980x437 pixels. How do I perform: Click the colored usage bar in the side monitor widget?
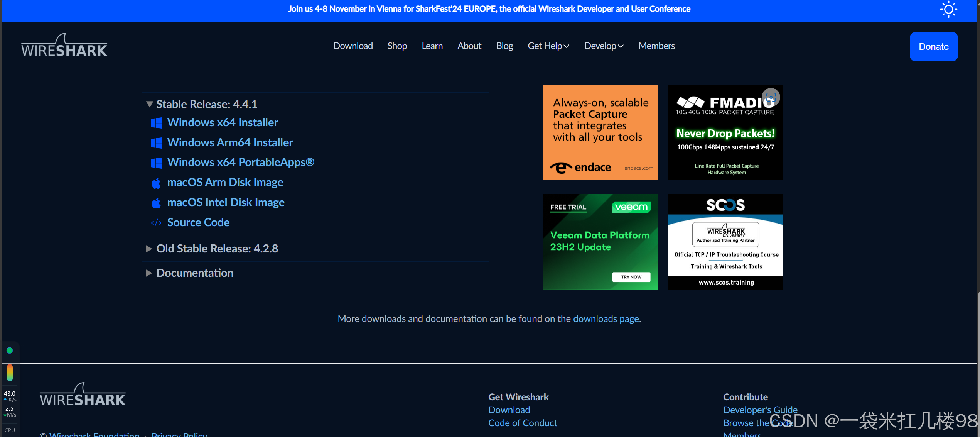(x=10, y=373)
